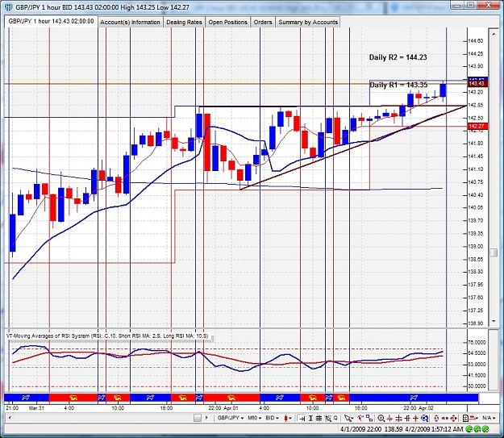The image size is (504, 438).
Task: Click the horizontal scrollbar thumb
Action: (x=198, y=418)
